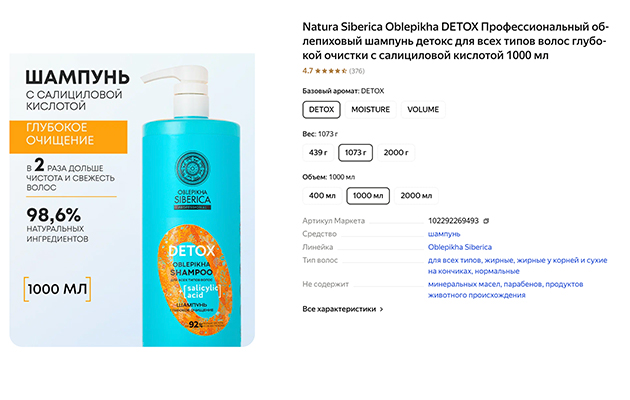Pick the 400 мл volume
Image resolution: width=630 pixels, height=400 pixels.
[322, 196]
